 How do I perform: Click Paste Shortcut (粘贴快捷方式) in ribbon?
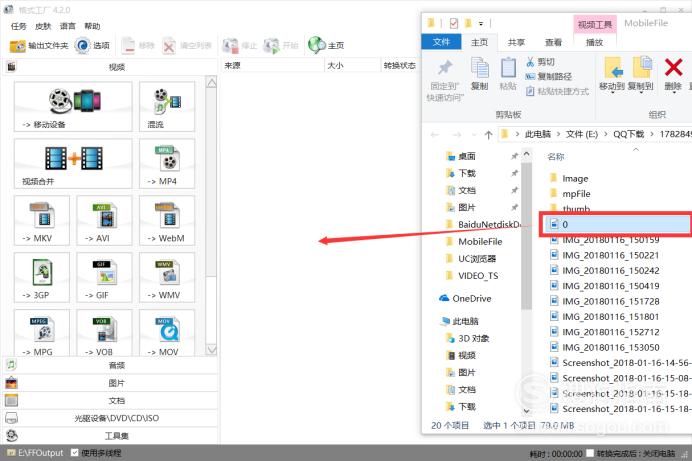pyautogui.click(x=557, y=91)
